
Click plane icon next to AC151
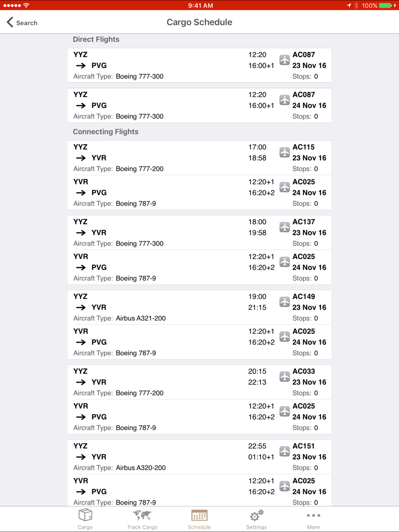284,451
